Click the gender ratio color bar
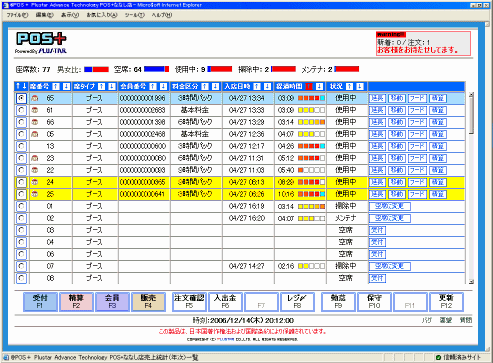The width and height of the screenshot is (493, 363). click(96, 69)
